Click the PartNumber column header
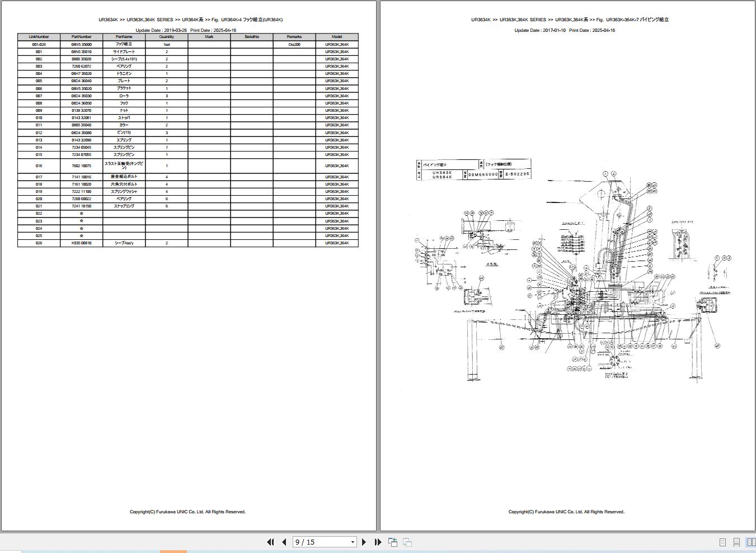The image size is (756, 553). (x=81, y=37)
